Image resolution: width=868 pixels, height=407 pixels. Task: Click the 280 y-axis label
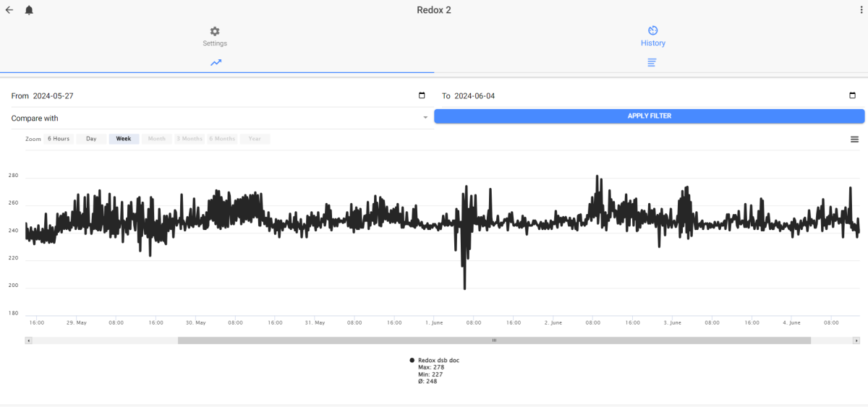pyautogui.click(x=13, y=176)
